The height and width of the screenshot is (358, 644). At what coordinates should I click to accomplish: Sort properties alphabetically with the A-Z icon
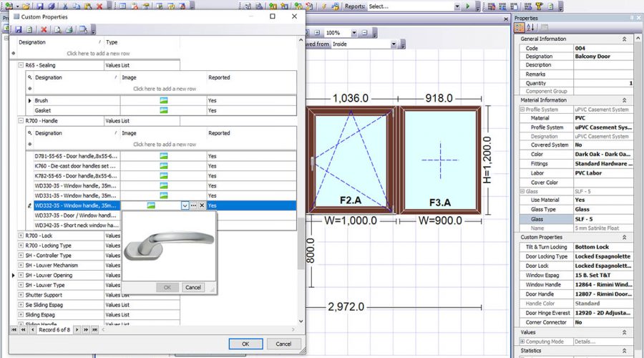pyautogui.click(x=531, y=27)
